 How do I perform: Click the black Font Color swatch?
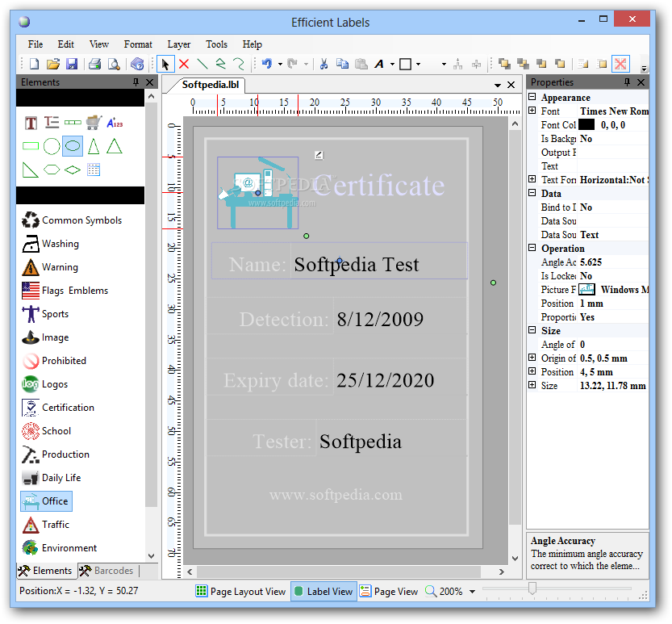pyautogui.click(x=586, y=124)
